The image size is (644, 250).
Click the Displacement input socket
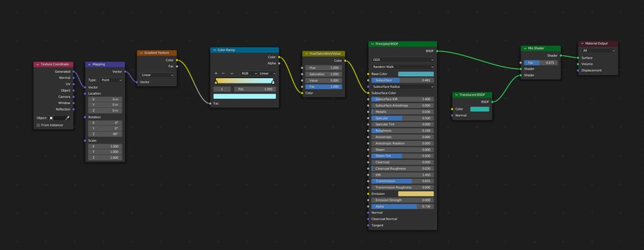(578, 70)
